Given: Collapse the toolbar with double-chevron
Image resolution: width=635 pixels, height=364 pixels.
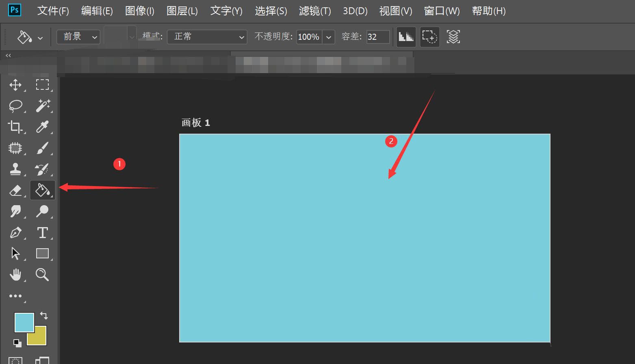Looking at the screenshot, I should [8, 55].
